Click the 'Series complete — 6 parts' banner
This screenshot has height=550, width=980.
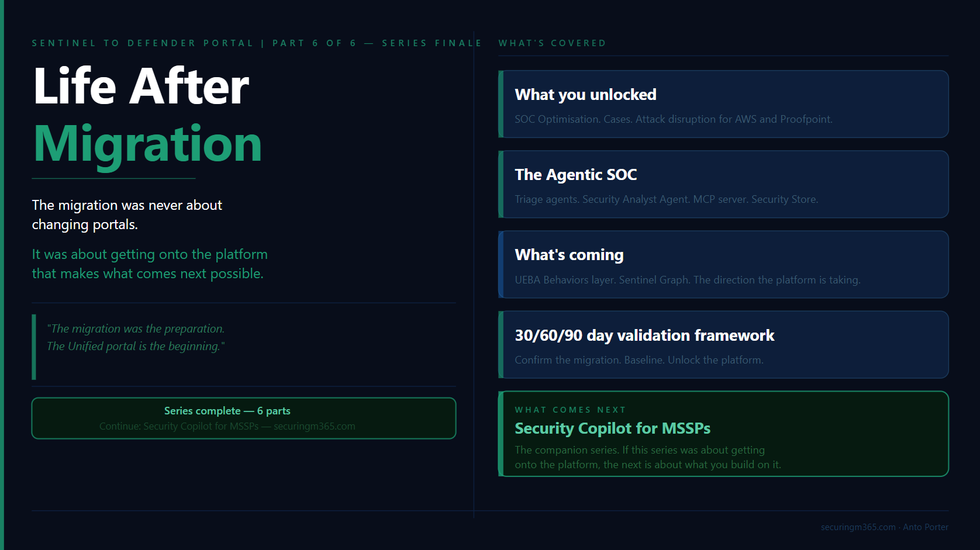pyautogui.click(x=244, y=418)
